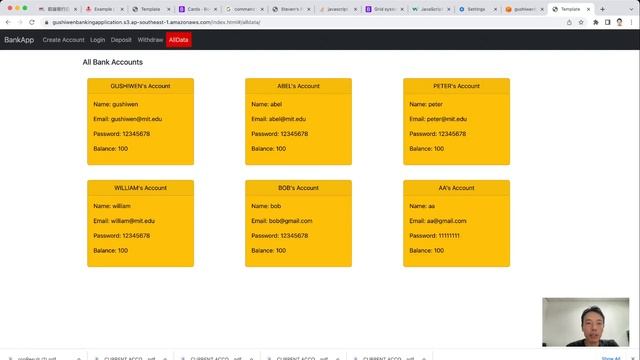Click Name: aa text
Screen dimensions: 640x360
422,206
